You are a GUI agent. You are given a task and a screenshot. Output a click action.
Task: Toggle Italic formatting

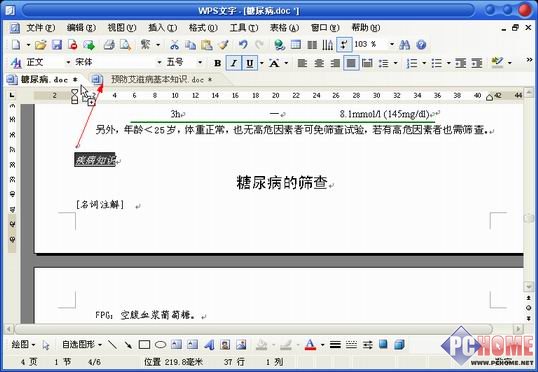(234, 63)
